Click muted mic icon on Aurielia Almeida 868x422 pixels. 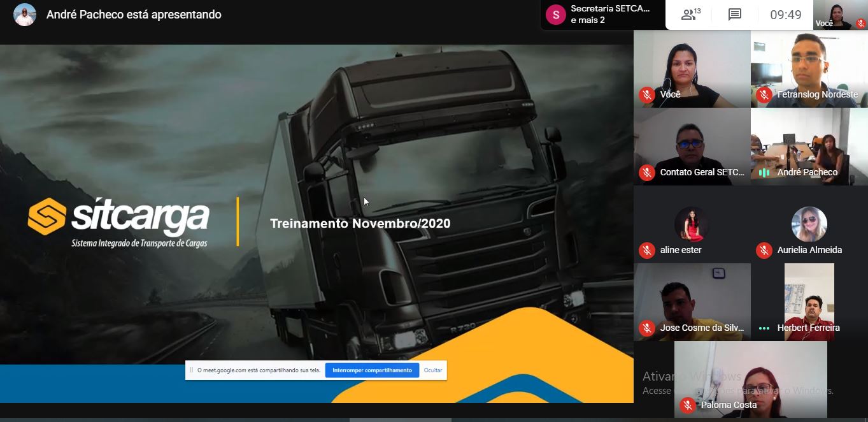point(764,251)
